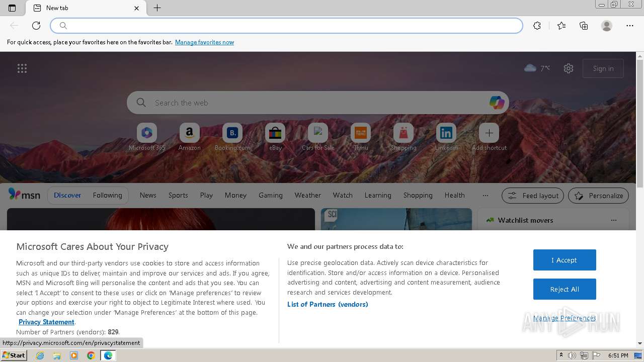Open File Explorer from taskbar
Screen dimensions: 644x362
(57, 355)
